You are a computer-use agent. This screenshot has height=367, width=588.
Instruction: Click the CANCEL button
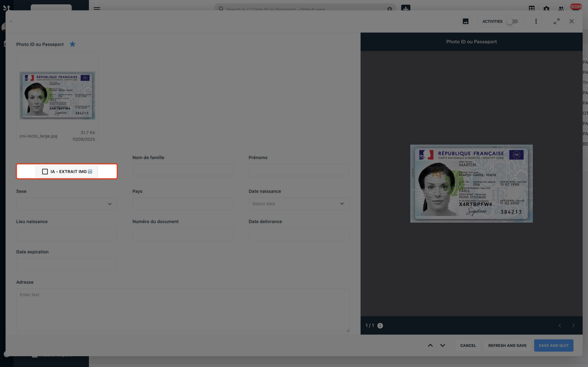pyautogui.click(x=468, y=345)
